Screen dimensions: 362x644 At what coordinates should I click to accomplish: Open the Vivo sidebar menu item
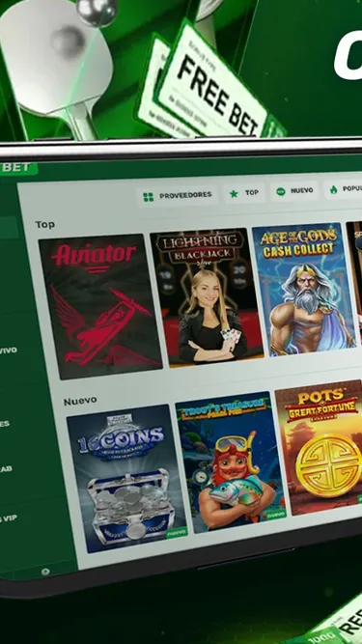[x=9, y=350]
